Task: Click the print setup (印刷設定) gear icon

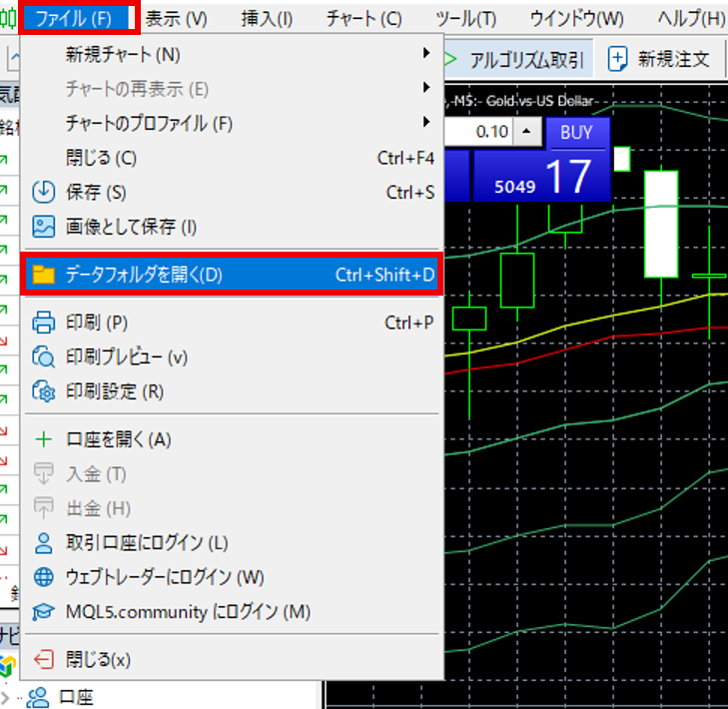Action: point(43,391)
